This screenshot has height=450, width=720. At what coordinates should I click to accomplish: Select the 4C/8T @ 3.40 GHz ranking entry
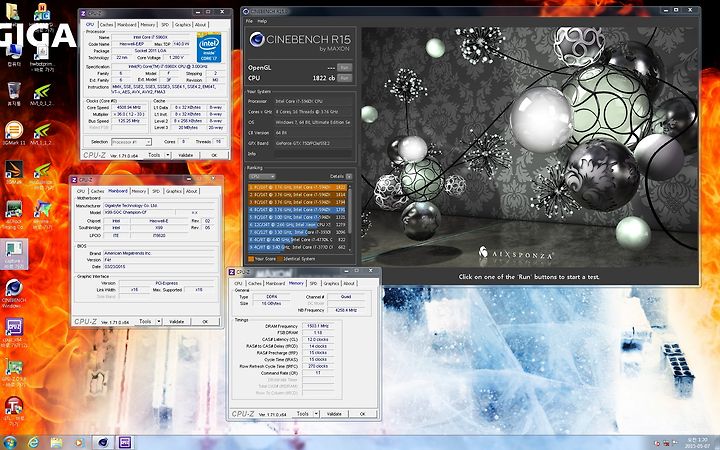pos(298,247)
